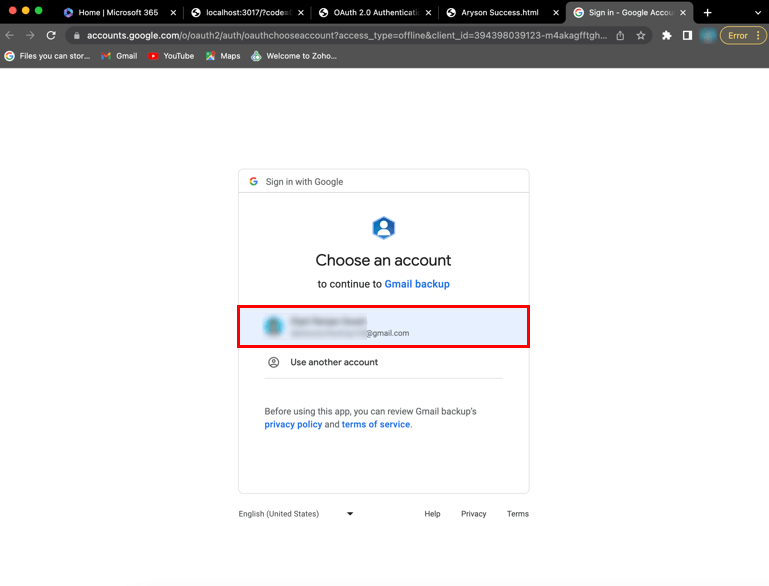This screenshot has height=586, width=769.
Task: Click the 'Choose an account' heading
Action: click(384, 260)
